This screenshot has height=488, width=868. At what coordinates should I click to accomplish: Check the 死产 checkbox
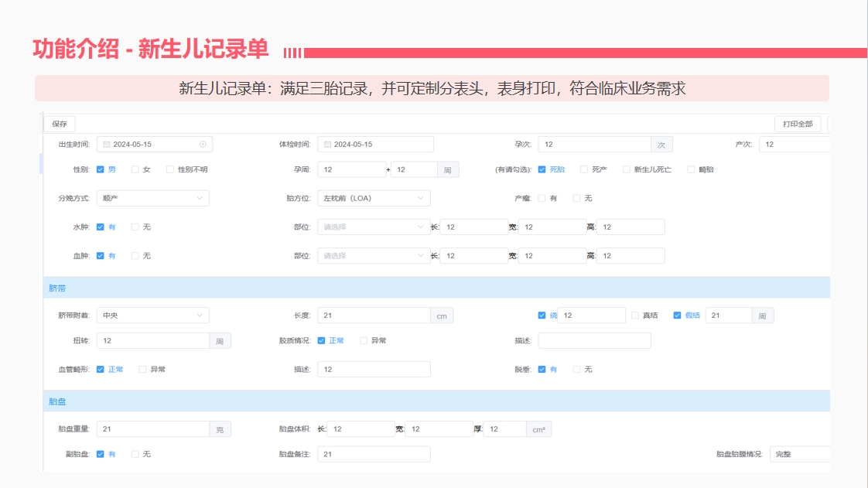tap(584, 169)
